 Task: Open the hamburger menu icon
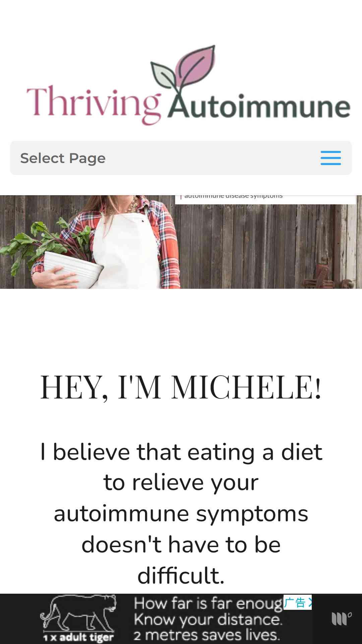click(330, 158)
